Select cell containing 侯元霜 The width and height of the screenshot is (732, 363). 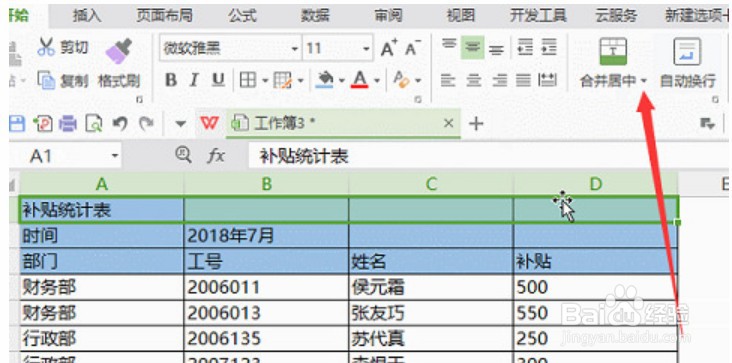(x=431, y=287)
